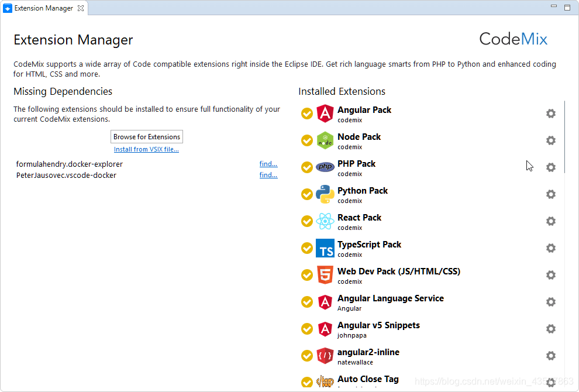Screen dimensions: 579x392
Task: Click the Angular Language Service logo
Action: [325, 302]
